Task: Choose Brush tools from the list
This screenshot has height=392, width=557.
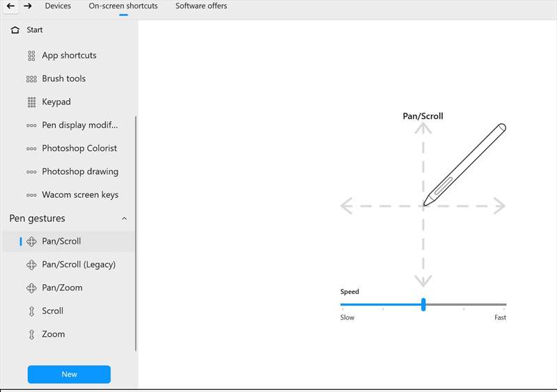Action: point(63,79)
